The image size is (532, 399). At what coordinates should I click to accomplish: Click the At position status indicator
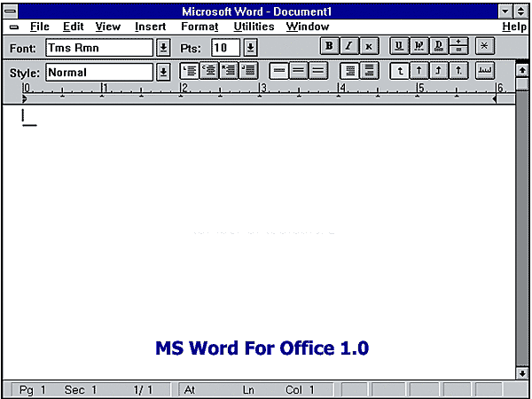tap(190, 390)
